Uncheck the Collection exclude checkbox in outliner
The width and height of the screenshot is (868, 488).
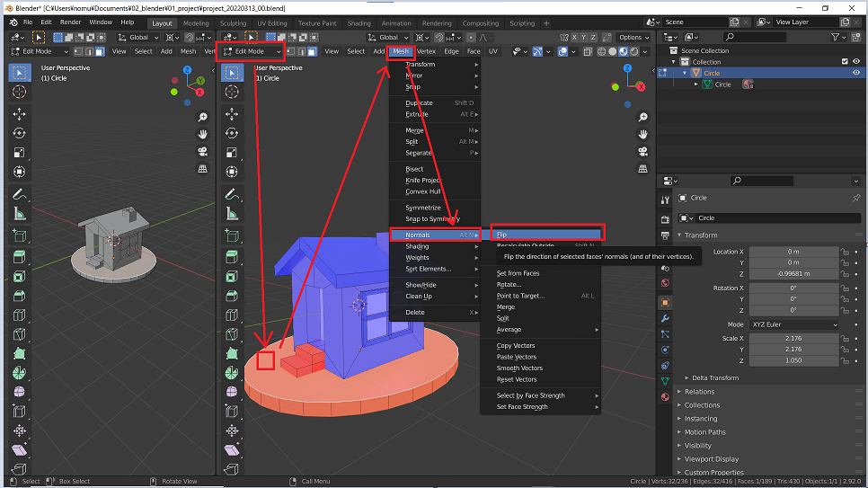(845, 61)
